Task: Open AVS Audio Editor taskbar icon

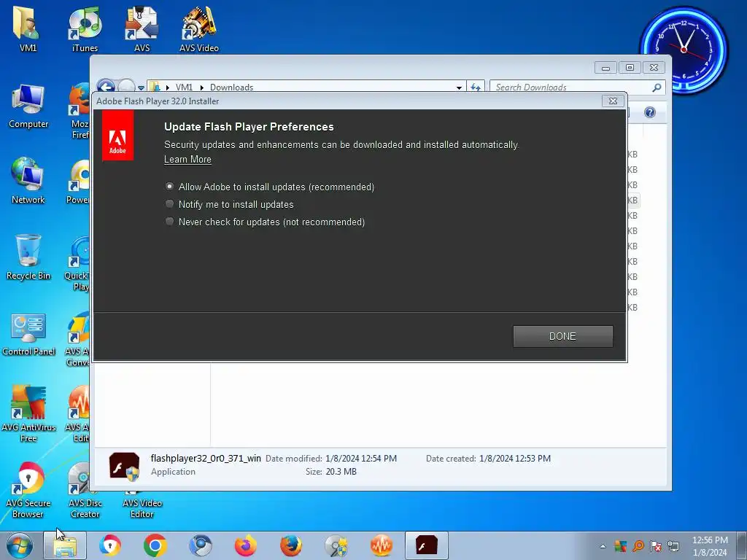Action: click(x=381, y=545)
